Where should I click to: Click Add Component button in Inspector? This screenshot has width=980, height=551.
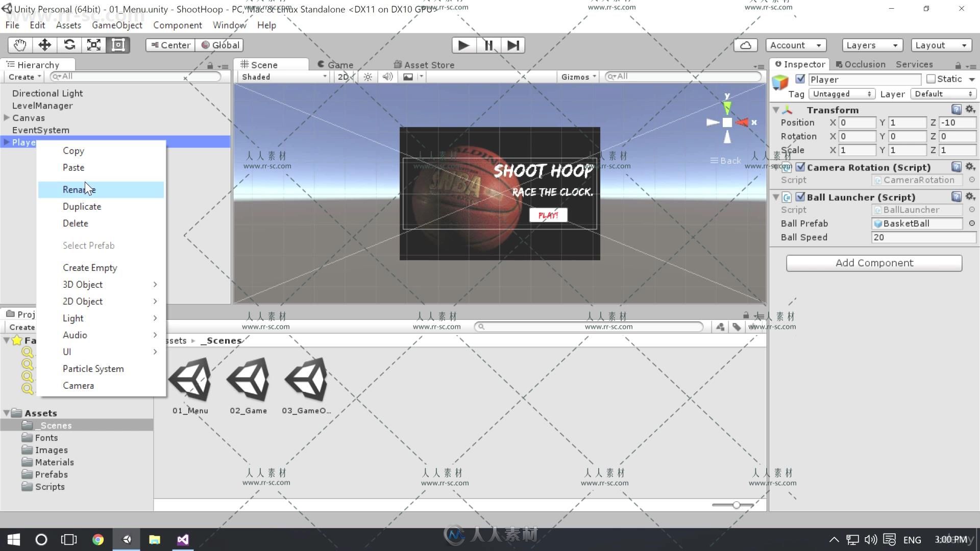pos(874,262)
